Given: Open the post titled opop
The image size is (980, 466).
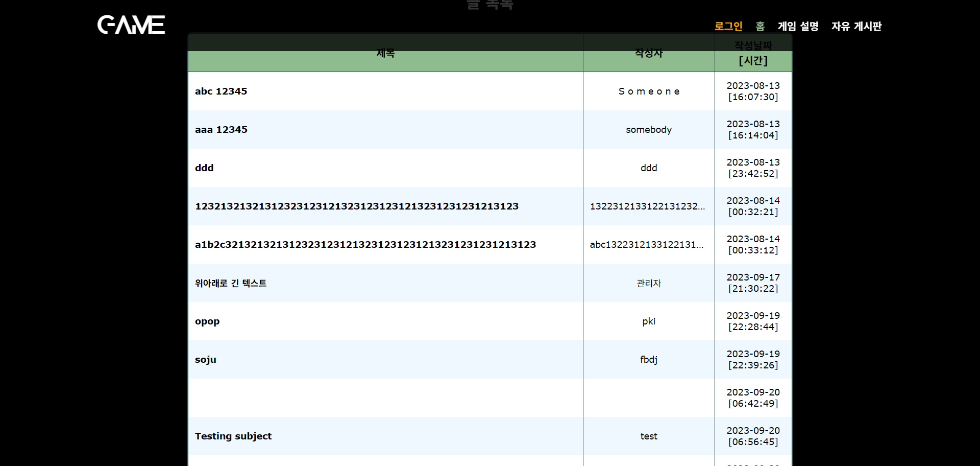Looking at the screenshot, I should tap(207, 321).
